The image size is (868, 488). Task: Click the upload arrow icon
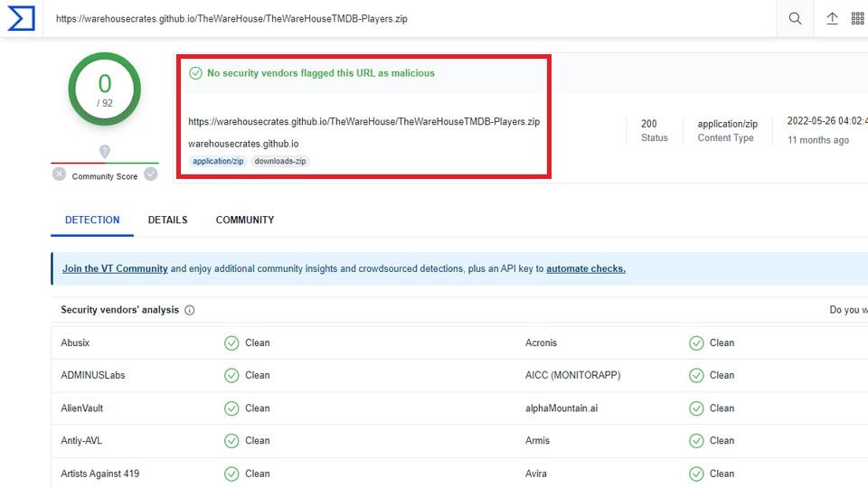pos(832,18)
